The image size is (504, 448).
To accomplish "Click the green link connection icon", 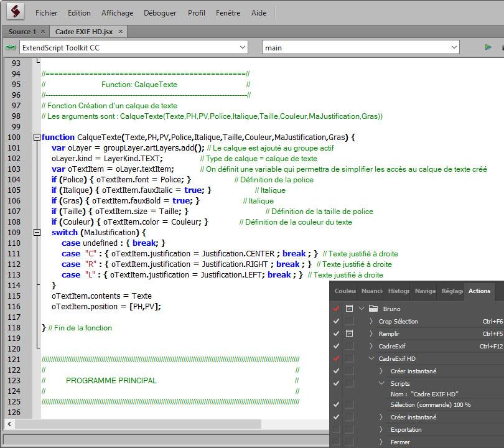I will (x=10, y=47).
